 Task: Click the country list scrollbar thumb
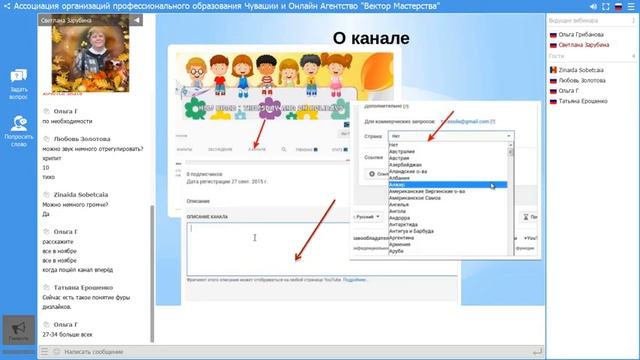[x=510, y=152]
